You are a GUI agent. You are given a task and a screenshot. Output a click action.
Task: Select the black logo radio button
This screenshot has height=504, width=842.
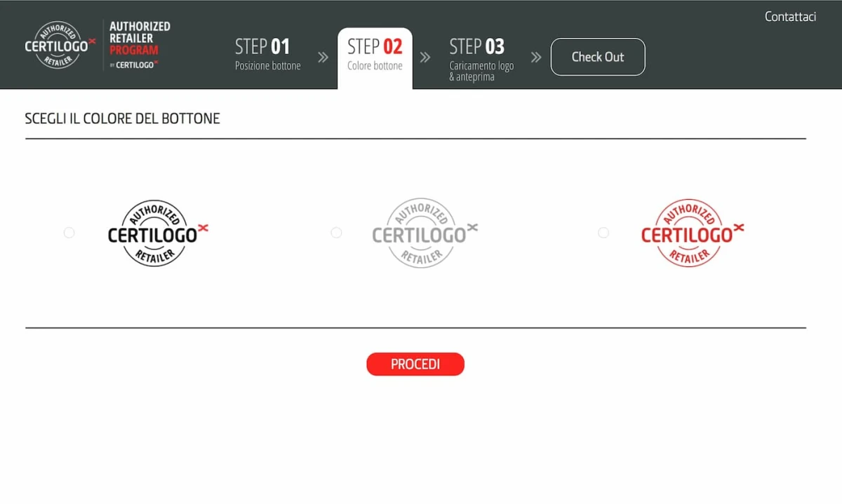(x=69, y=233)
